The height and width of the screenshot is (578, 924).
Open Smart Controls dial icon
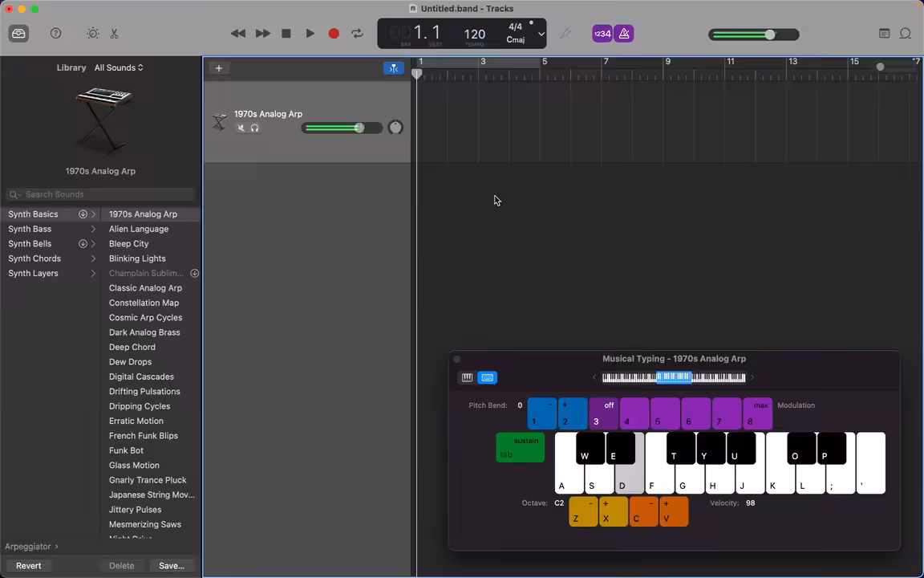pos(92,34)
